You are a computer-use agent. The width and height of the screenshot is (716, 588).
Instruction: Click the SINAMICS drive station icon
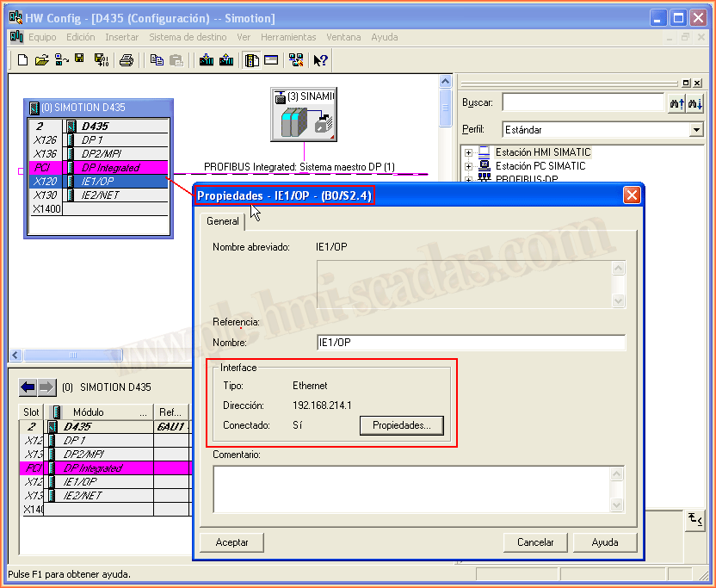pos(303,122)
